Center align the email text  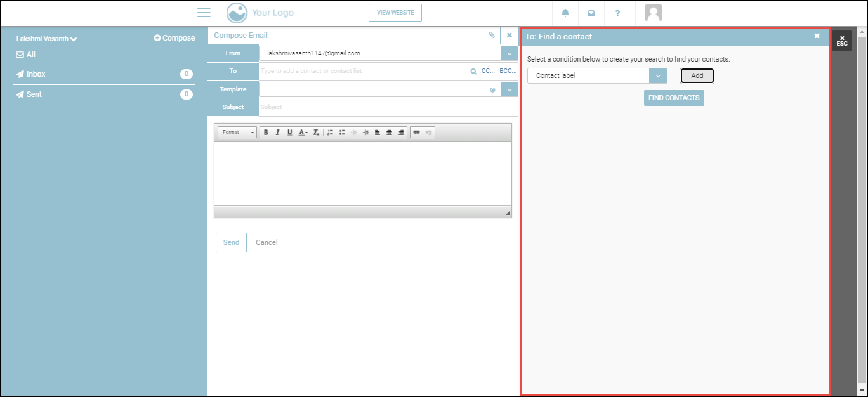point(389,133)
